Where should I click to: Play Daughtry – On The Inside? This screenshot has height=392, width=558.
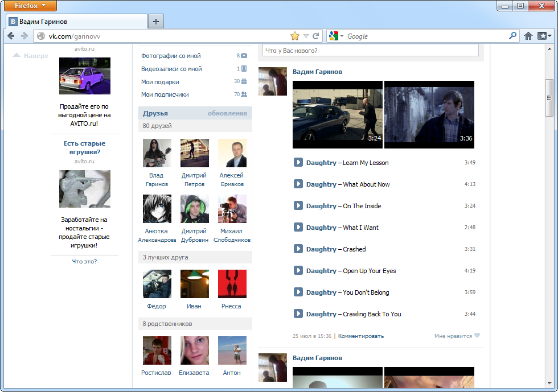point(298,205)
